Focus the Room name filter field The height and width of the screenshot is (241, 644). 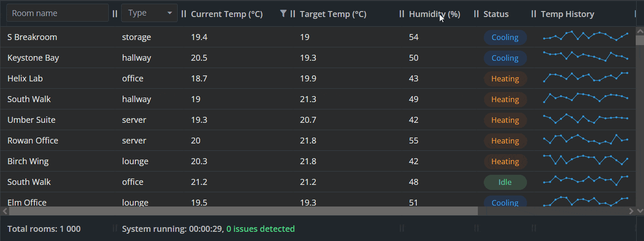(57, 13)
